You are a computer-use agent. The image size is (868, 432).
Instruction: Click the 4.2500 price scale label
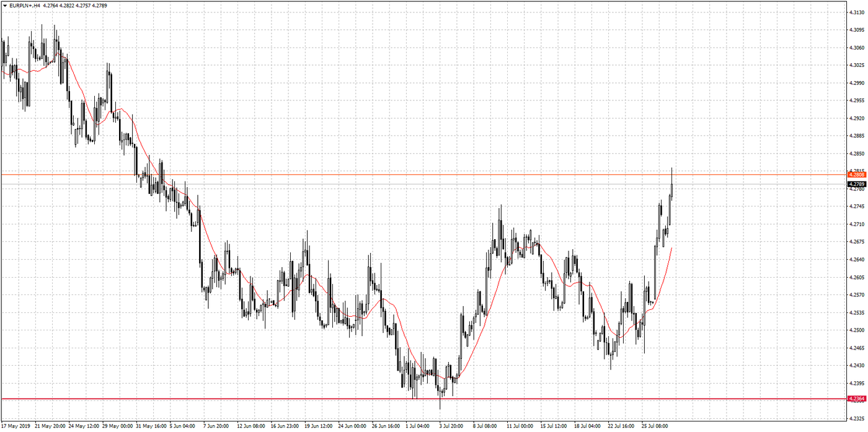(x=856, y=330)
